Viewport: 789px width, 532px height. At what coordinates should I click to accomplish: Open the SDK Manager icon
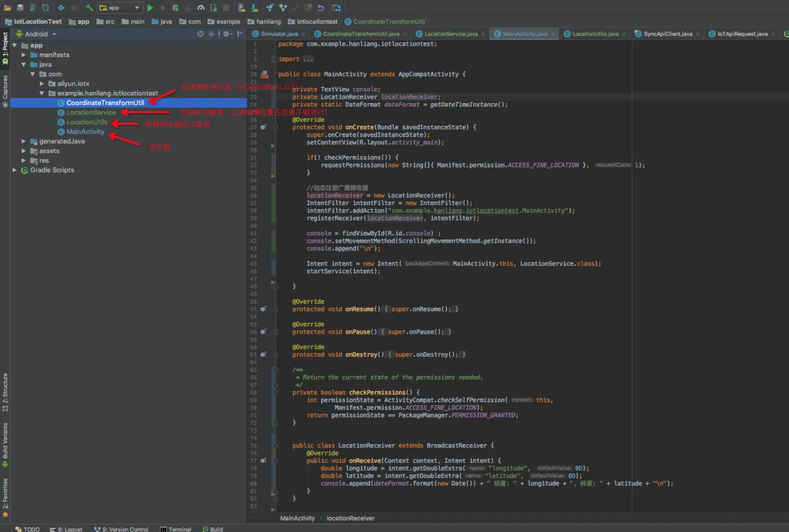coord(254,8)
